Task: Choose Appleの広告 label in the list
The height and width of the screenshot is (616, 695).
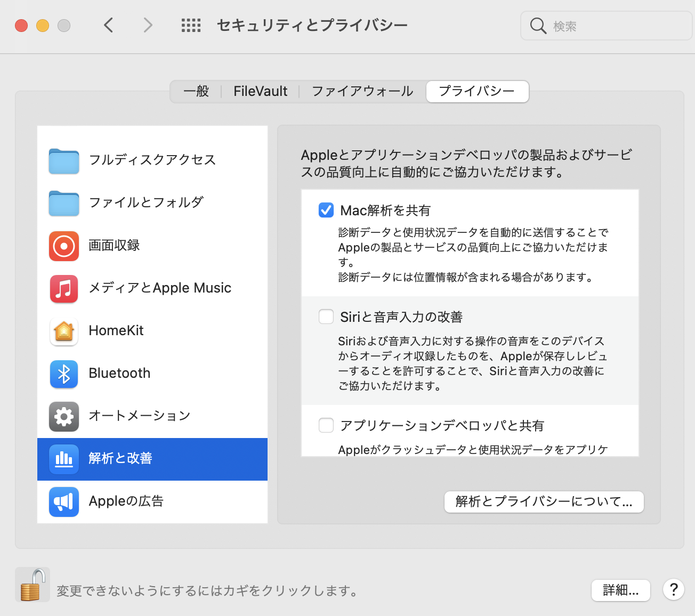Action: [126, 501]
